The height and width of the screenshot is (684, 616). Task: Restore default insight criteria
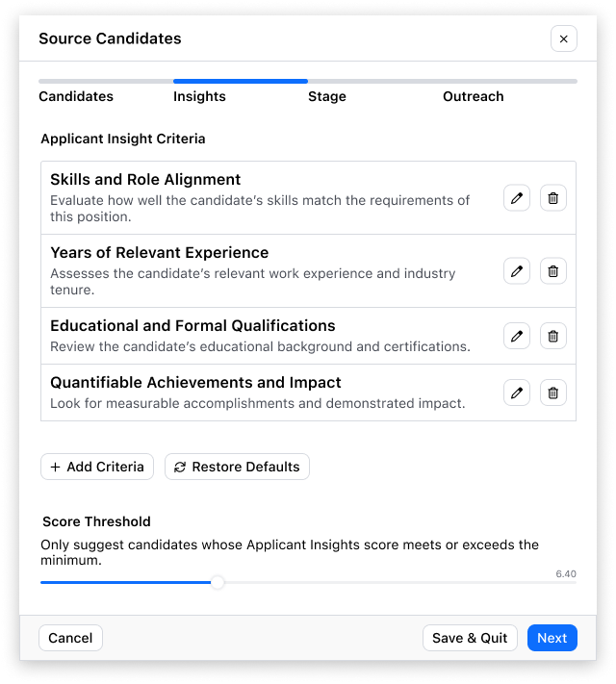coord(237,467)
